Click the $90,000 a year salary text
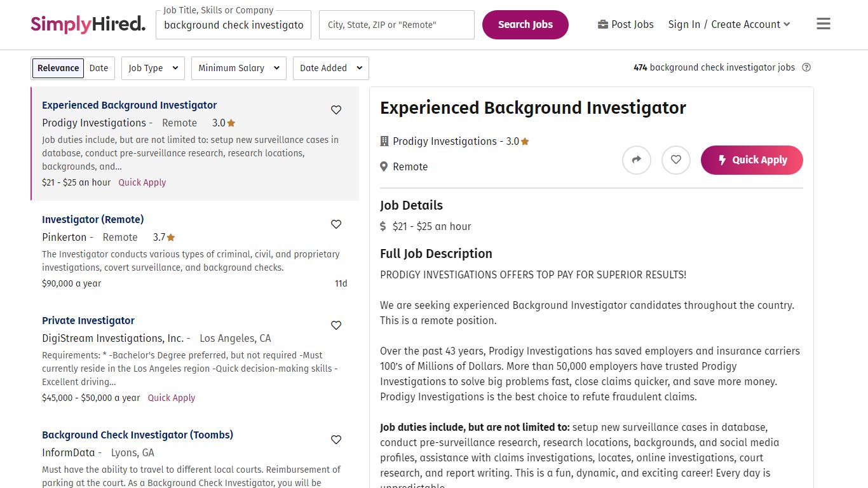The width and height of the screenshot is (868, 488). coord(72,283)
